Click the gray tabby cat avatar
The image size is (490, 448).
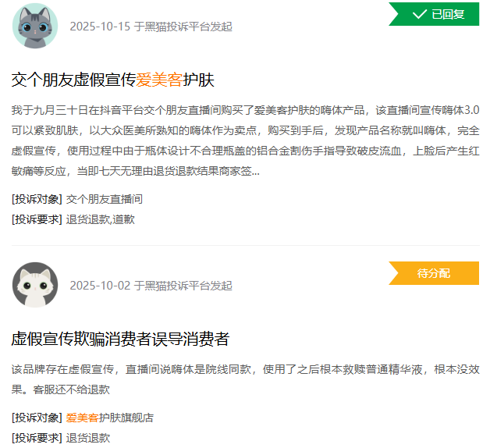tap(35, 26)
